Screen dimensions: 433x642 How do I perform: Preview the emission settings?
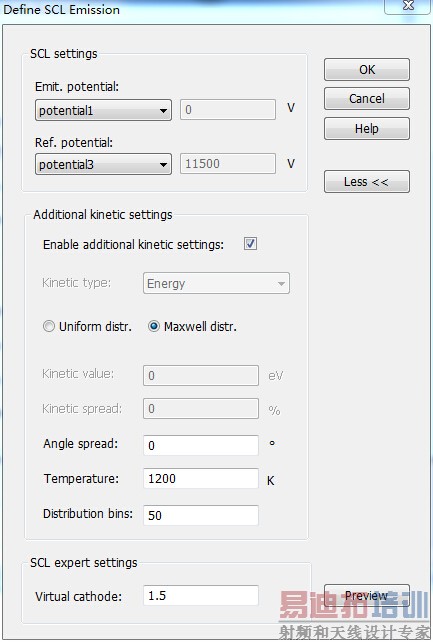point(367,595)
